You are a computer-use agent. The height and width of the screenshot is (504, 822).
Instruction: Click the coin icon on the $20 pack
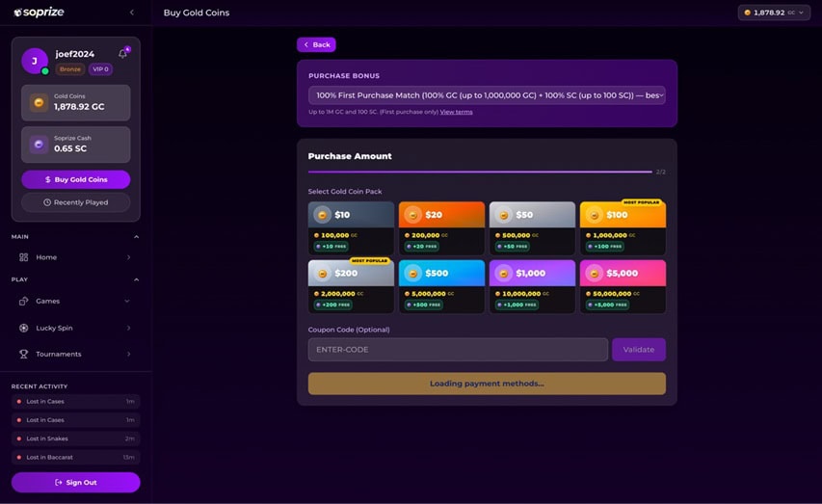(413, 215)
